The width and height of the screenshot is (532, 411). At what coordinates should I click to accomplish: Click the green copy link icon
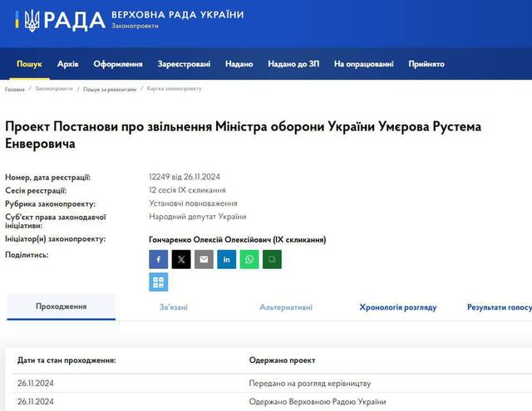tap(272, 260)
